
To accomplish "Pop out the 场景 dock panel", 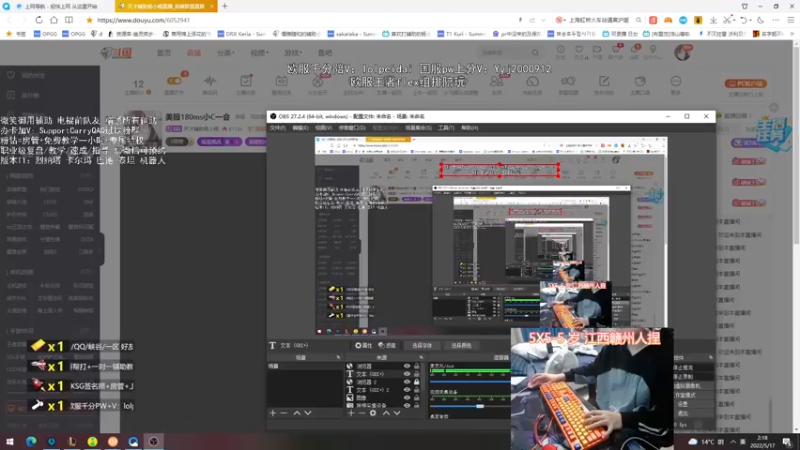I will coord(338,358).
